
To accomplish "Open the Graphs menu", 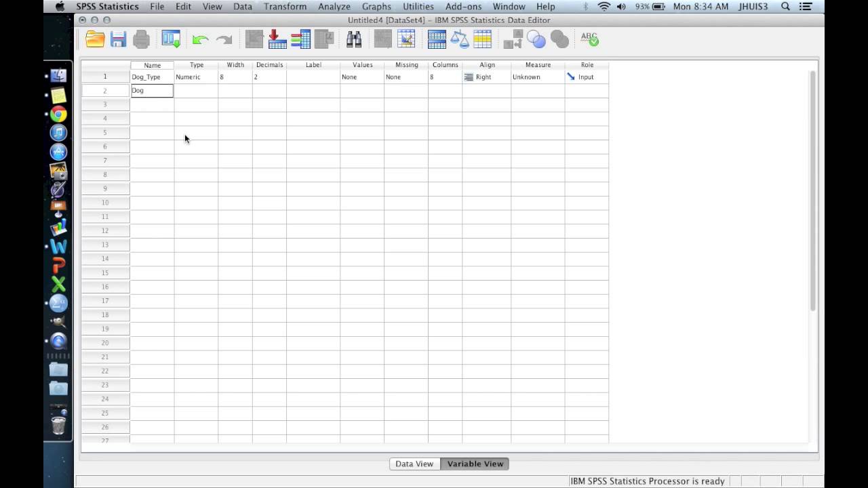I will (376, 6).
